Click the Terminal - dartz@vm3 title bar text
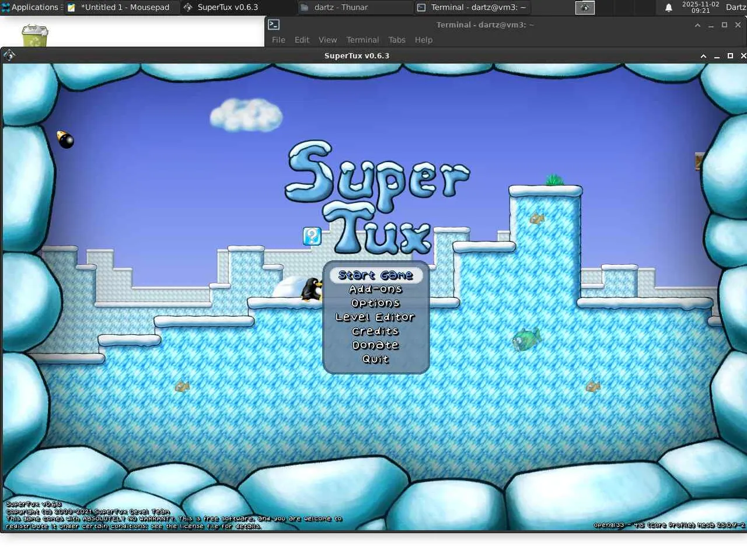 [485, 25]
